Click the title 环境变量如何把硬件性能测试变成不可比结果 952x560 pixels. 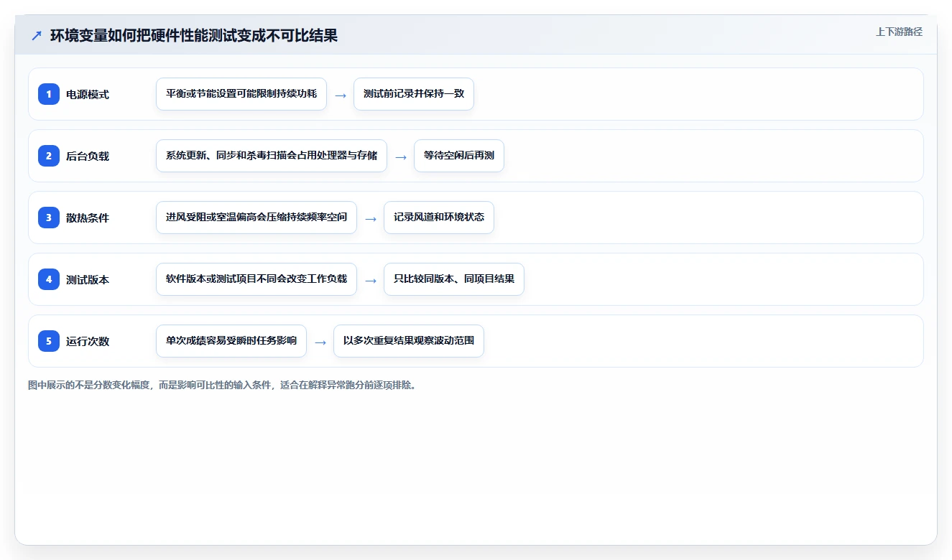(x=194, y=35)
